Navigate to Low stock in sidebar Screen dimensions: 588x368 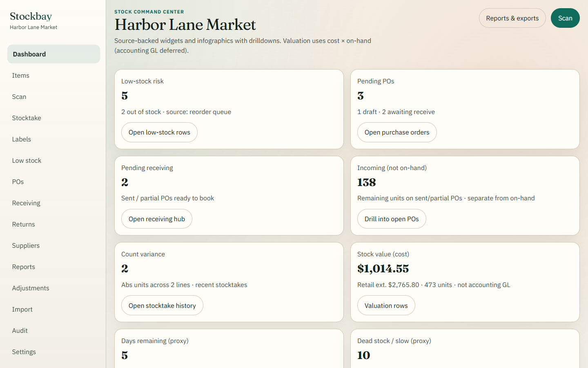point(53,160)
